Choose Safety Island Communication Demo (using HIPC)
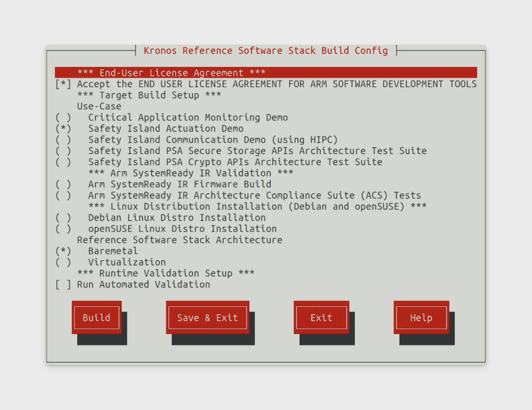The image size is (532, 410). (63, 140)
